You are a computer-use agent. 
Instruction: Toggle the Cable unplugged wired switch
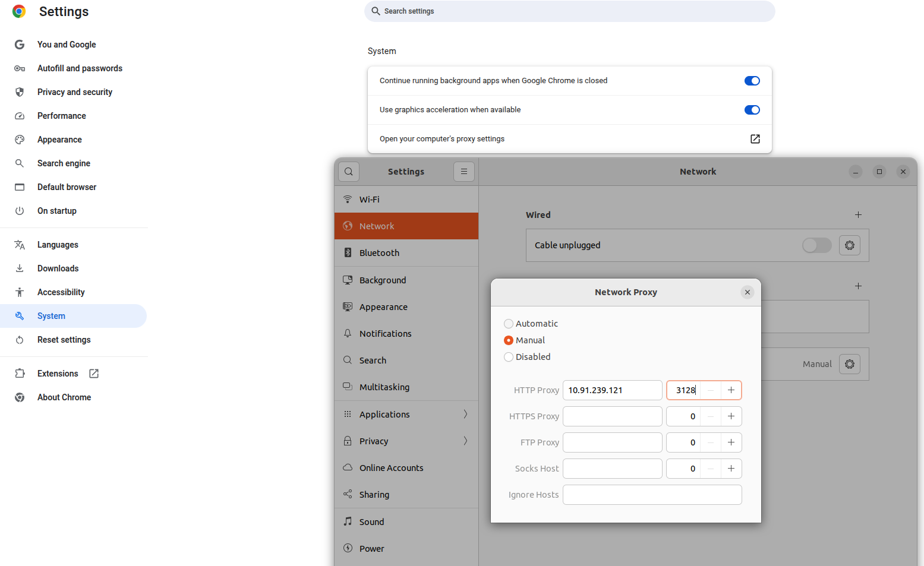816,245
